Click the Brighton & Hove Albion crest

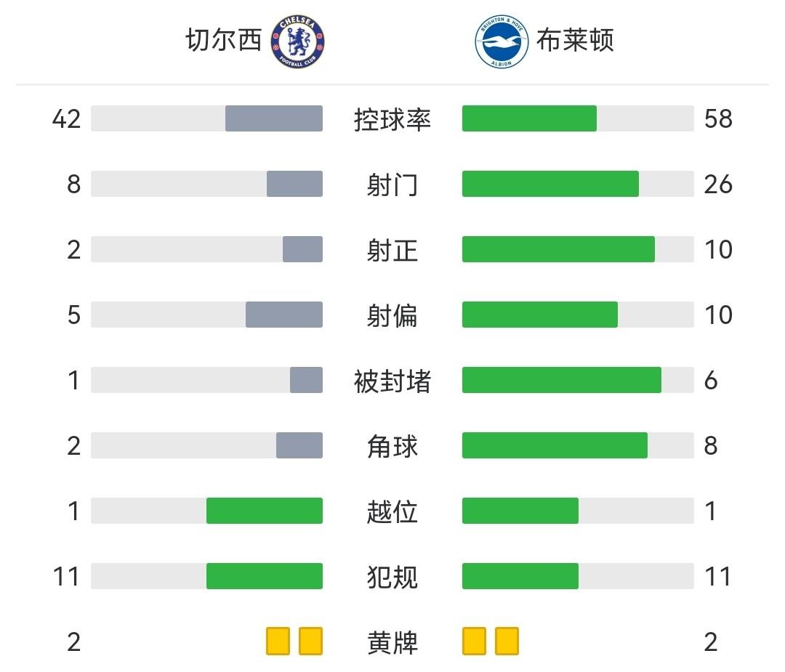[502, 42]
